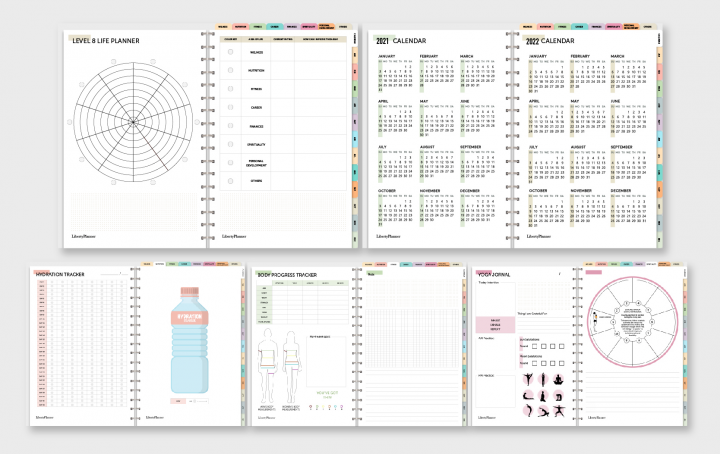The height and width of the screenshot is (454, 720).
Task: Select OCTOBER in the 2022 calendar
Action: tap(538, 191)
